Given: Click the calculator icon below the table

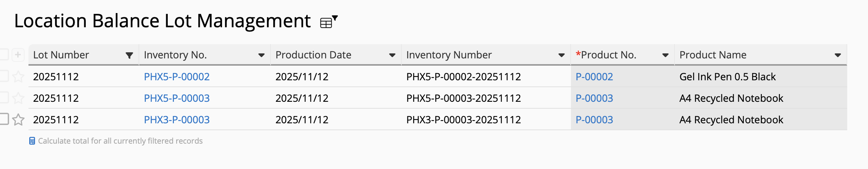Looking at the screenshot, I should click(x=32, y=141).
